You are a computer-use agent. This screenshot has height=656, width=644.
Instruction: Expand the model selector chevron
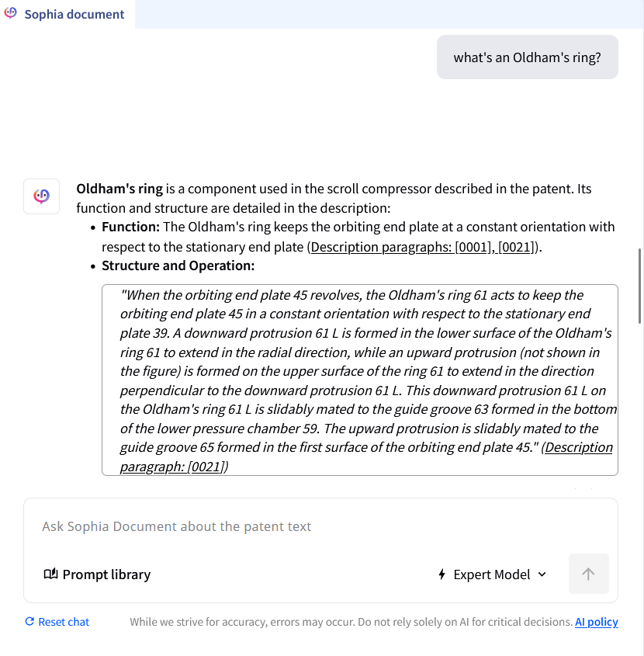(542, 574)
